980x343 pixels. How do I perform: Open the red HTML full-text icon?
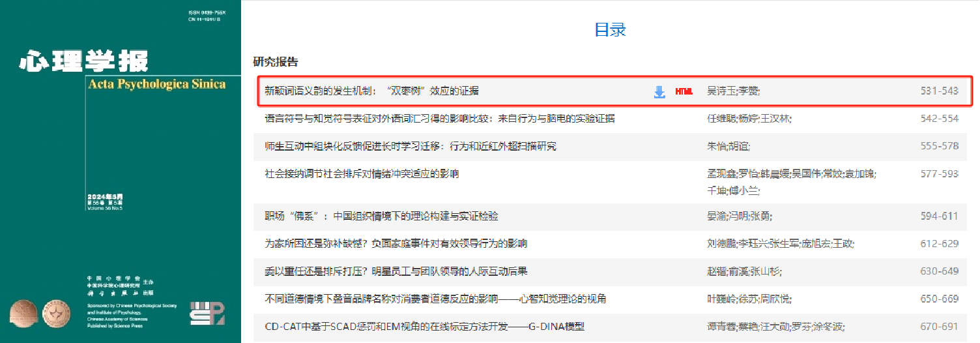684,92
